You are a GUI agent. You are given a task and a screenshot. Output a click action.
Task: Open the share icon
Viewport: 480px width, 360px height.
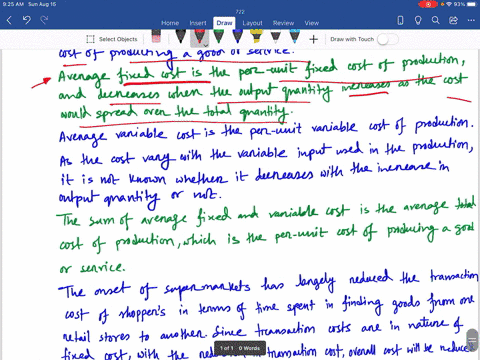pos(453,21)
